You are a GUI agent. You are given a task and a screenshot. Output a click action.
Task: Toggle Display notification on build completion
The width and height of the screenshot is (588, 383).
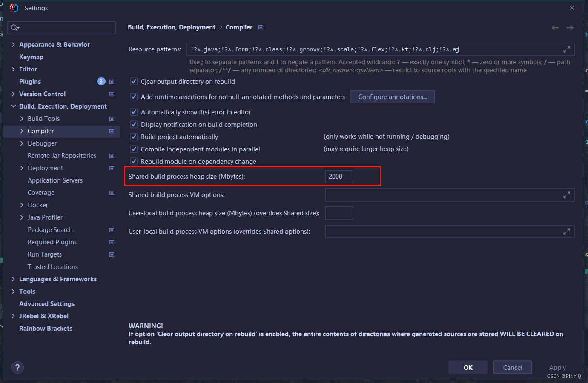coord(134,124)
